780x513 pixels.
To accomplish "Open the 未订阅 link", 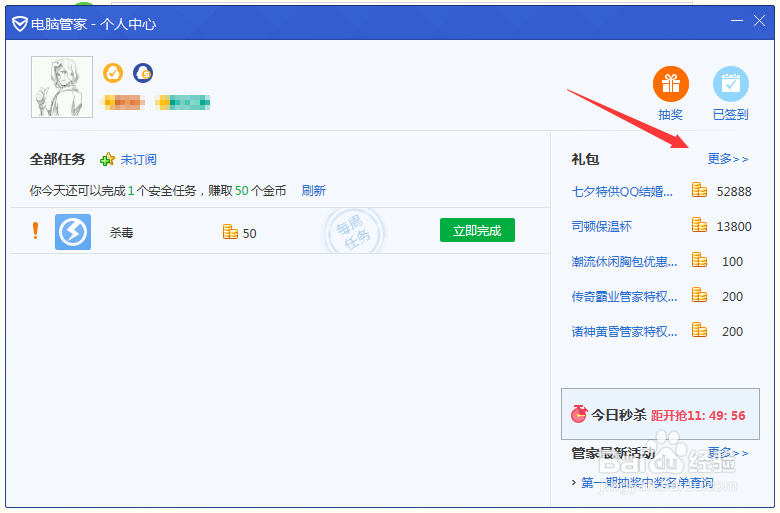I will (138, 160).
